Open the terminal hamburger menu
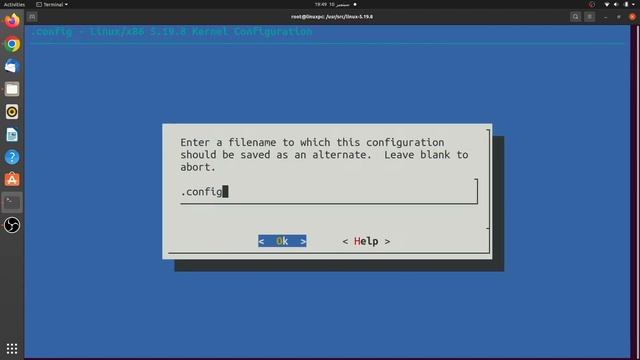640x360 pixels. point(590,17)
